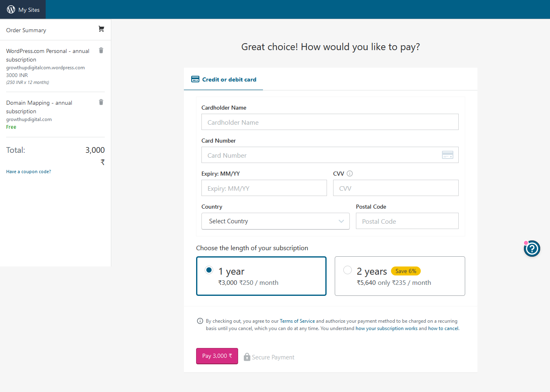Click Pay 3,000 ₹ button
Screen dimensions: 550x392
click(217, 356)
